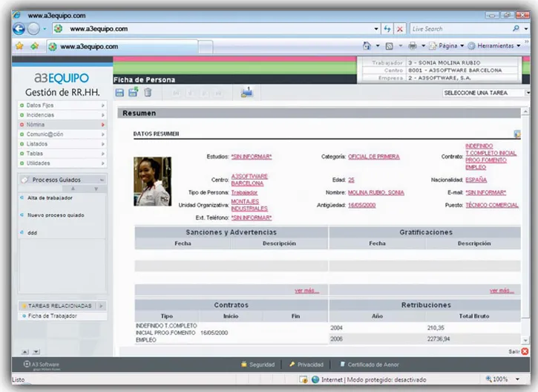The width and height of the screenshot is (538, 392).
Task: Click the Last record navigation icon
Action: [x=219, y=93]
